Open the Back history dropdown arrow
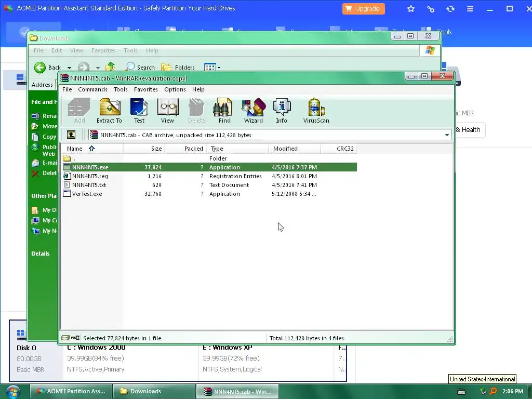 69,68
